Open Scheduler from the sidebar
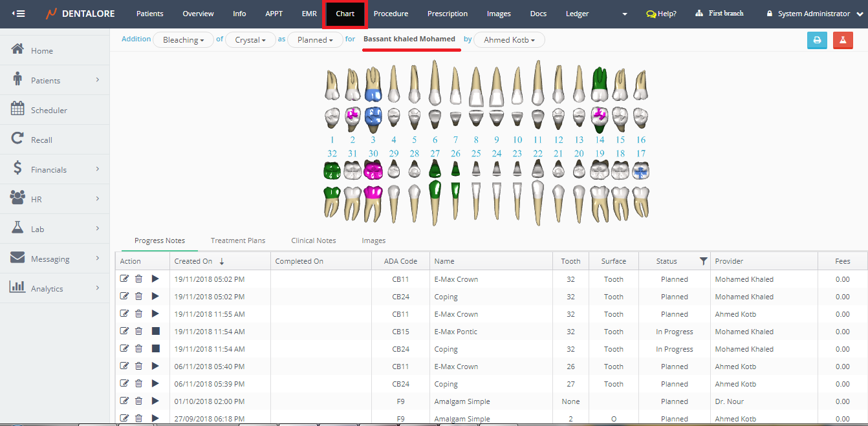This screenshot has width=868, height=426. click(49, 111)
